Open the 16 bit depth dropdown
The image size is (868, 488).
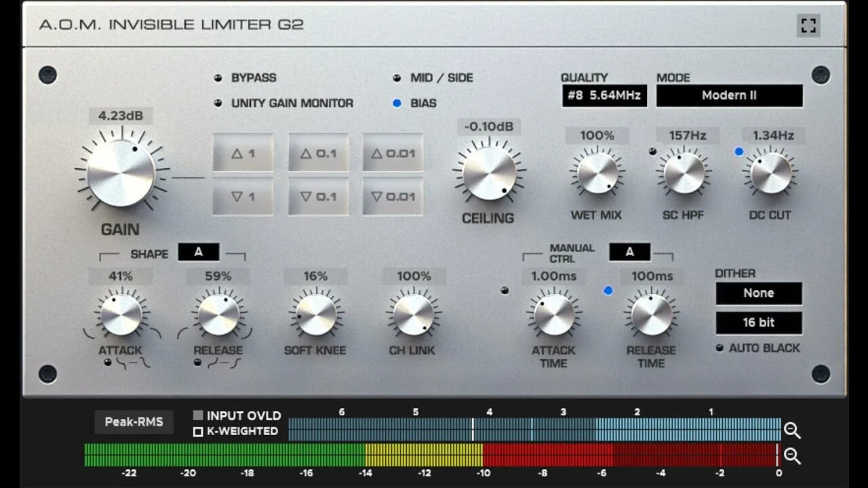(759, 323)
